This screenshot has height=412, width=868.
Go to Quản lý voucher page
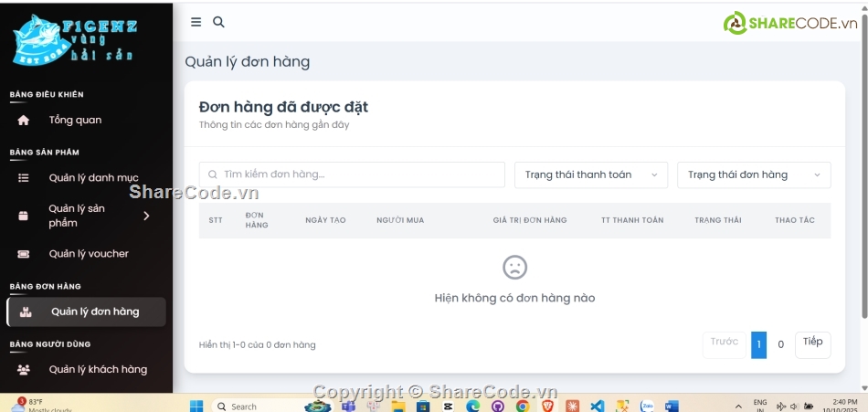89,254
